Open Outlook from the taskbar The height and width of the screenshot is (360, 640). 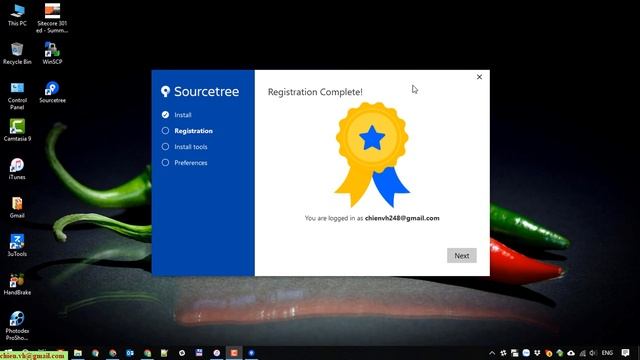point(130,353)
